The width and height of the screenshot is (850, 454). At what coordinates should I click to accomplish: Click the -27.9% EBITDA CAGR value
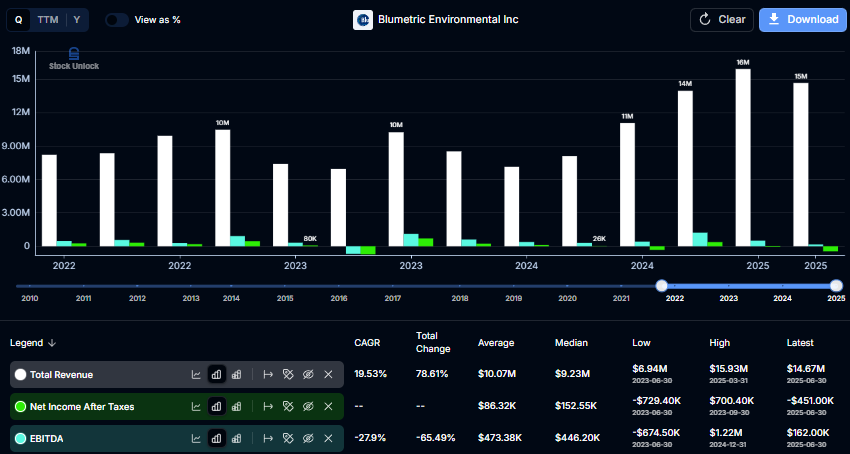pos(370,438)
